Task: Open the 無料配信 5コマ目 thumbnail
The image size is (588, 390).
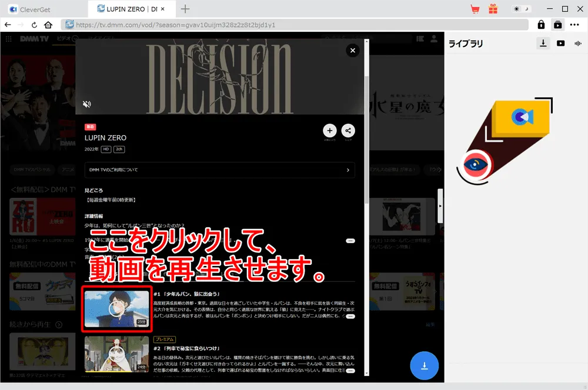Action: tap(42, 291)
